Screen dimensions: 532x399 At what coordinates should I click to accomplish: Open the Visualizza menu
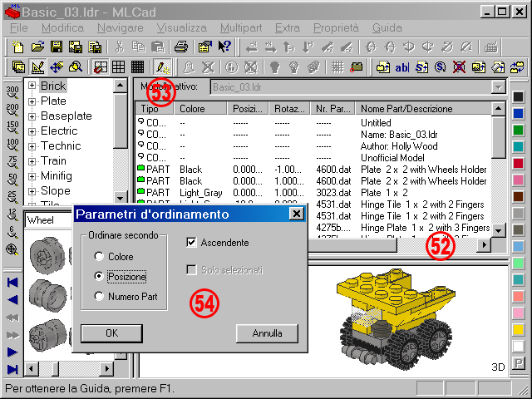point(181,27)
